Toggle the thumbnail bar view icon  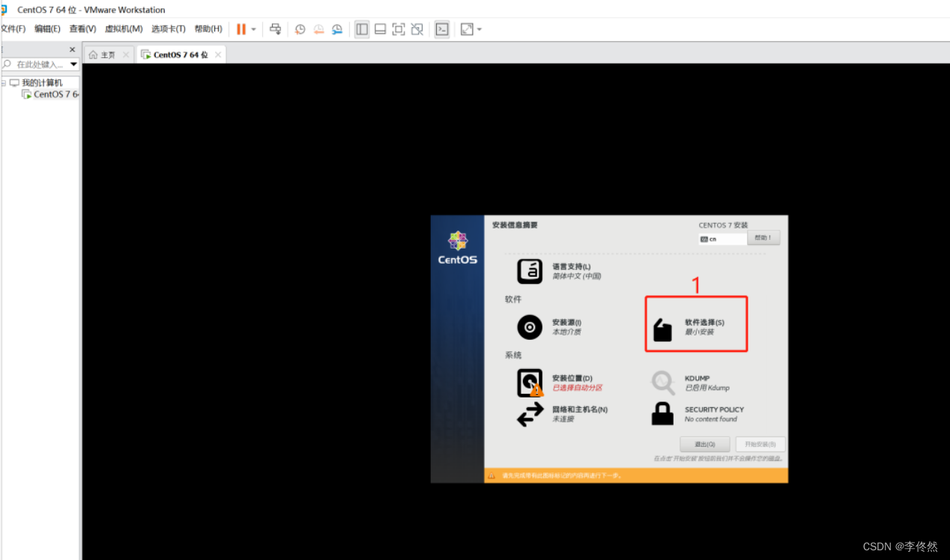pyautogui.click(x=380, y=29)
